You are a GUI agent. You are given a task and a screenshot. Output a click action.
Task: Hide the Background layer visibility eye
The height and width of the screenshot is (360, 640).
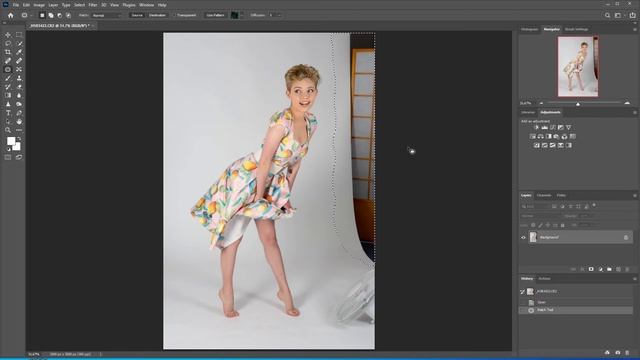coord(523,238)
